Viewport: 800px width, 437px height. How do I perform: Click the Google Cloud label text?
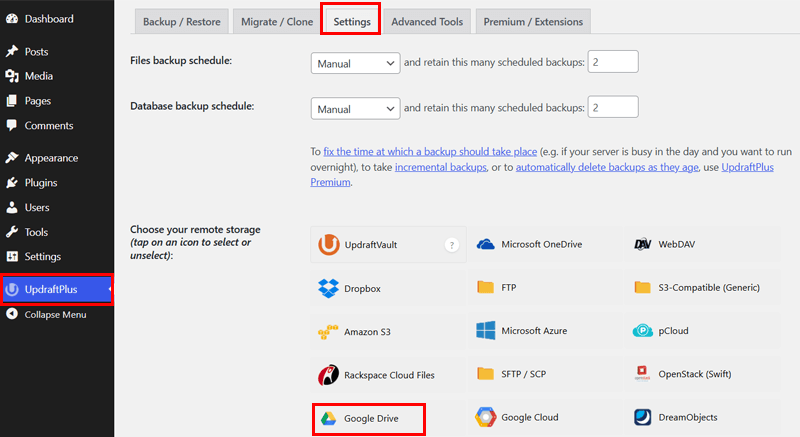point(530,417)
